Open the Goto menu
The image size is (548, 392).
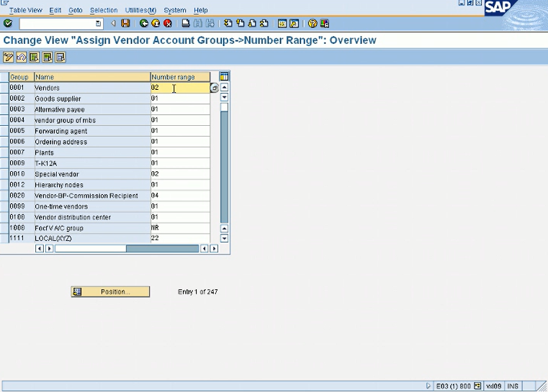(76, 10)
